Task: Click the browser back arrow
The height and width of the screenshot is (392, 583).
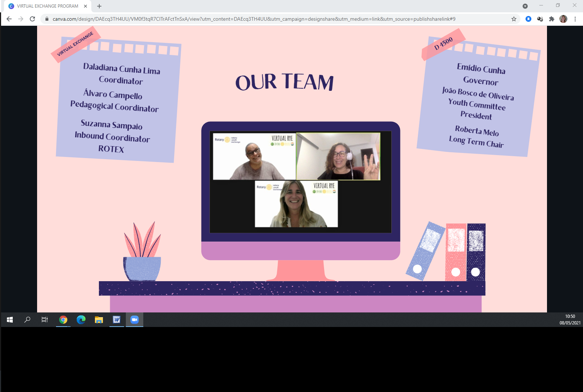Action: pos(9,19)
